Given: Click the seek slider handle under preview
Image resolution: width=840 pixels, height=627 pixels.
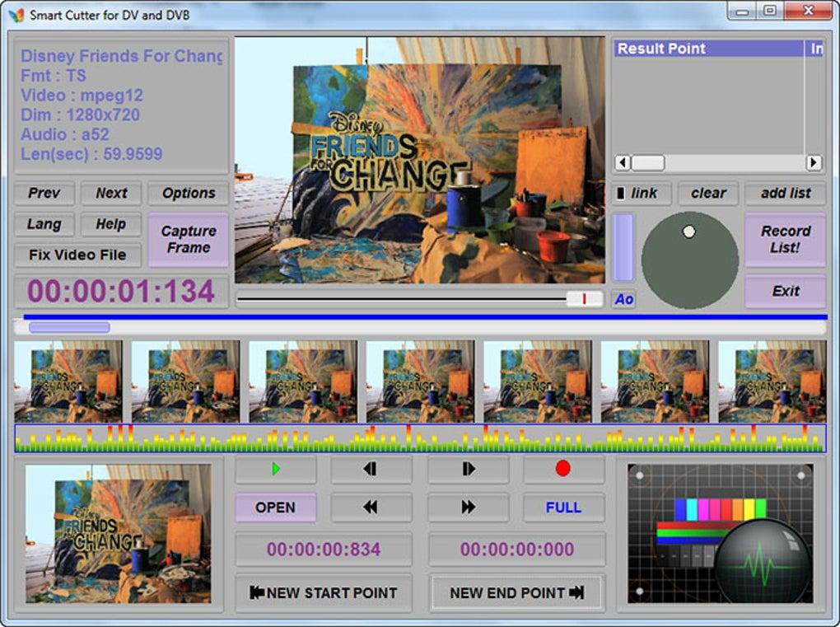Looking at the screenshot, I should (584, 299).
